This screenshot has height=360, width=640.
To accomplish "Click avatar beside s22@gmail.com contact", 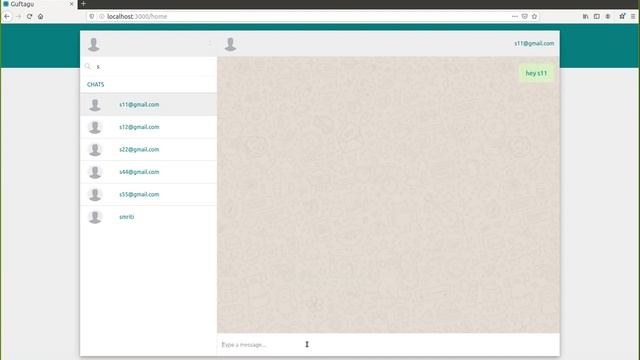I will coord(95,150).
